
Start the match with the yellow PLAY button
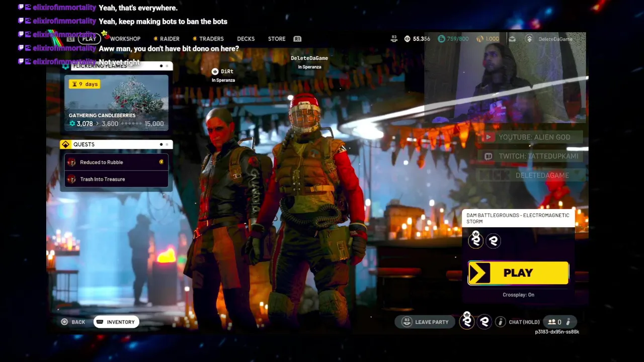pyautogui.click(x=518, y=273)
